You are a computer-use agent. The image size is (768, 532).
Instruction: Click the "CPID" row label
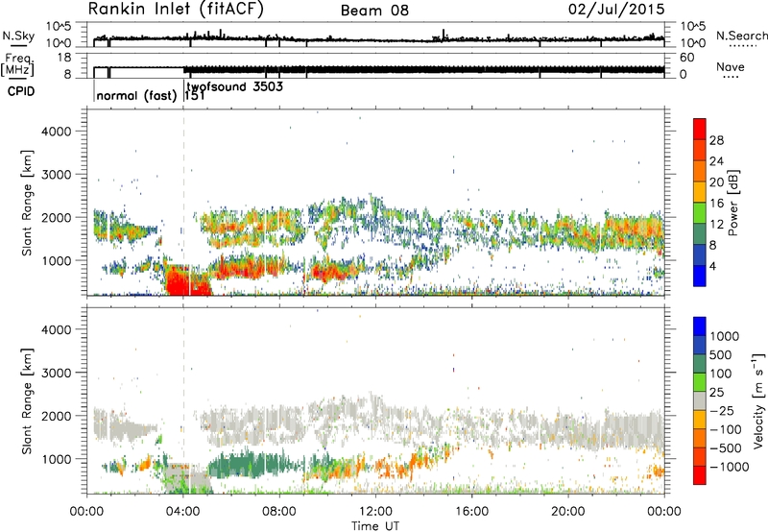click(21, 91)
